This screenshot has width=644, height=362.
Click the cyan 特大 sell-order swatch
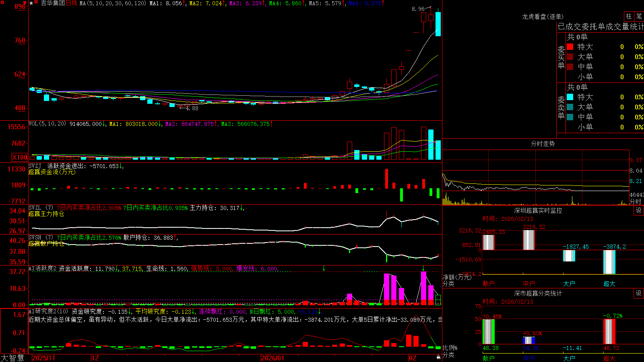[570, 97]
